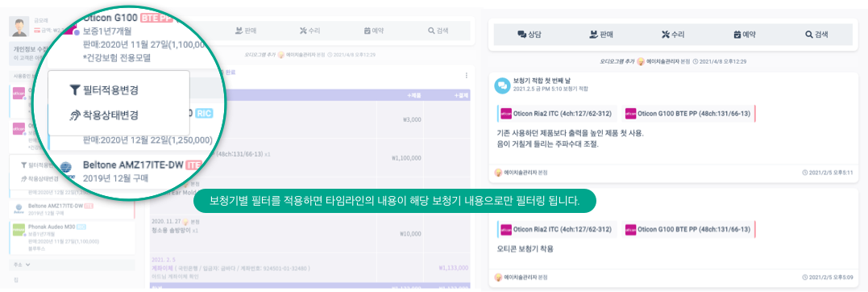Click the 2021. 2. 5 payment date
Image resolution: width=868 pixels, height=292 pixels.
(163, 259)
